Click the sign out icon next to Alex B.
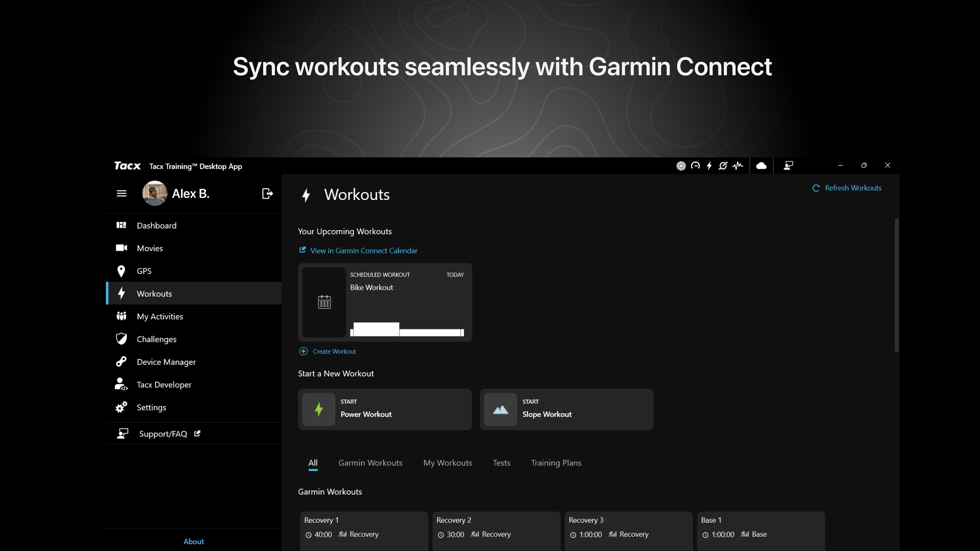This screenshot has width=980, height=551. (267, 194)
